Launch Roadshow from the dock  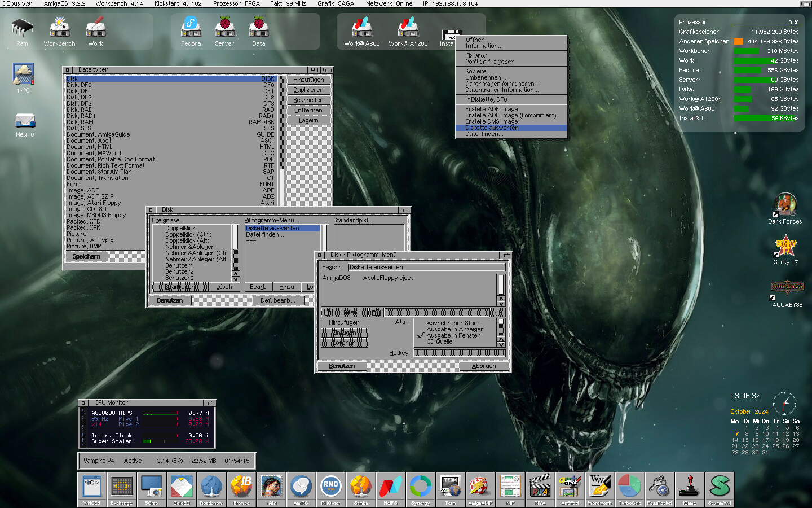point(211,489)
